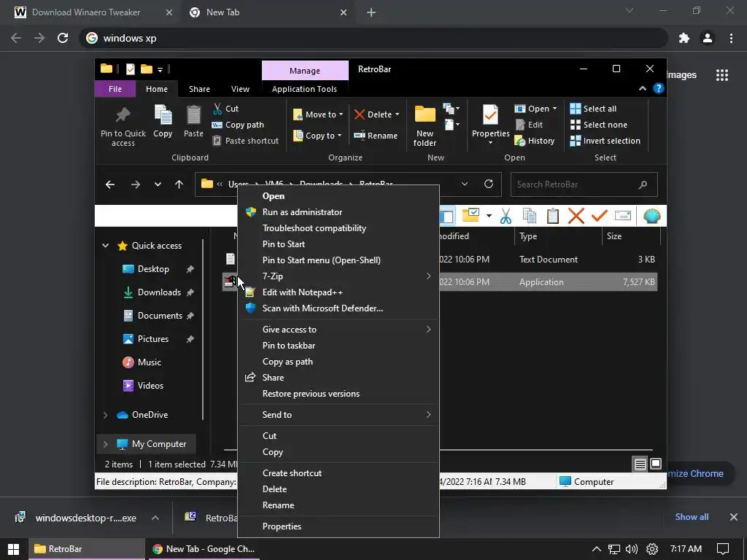The height and width of the screenshot is (560, 747).
Task: Open the Delete dropdown in ribbon
Action: [x=377, y=114]
